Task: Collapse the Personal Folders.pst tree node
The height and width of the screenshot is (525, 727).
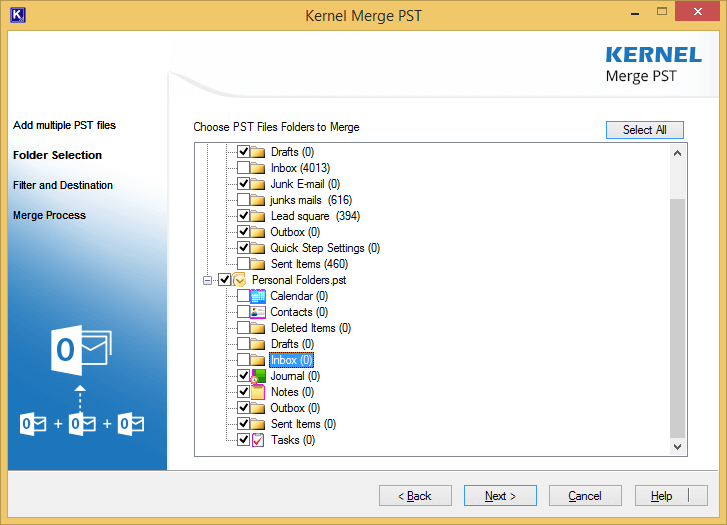Action: point(208,280)
